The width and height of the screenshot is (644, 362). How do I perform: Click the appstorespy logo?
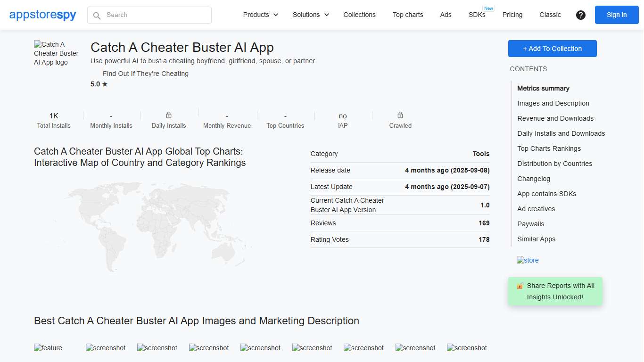pos(42,15)
